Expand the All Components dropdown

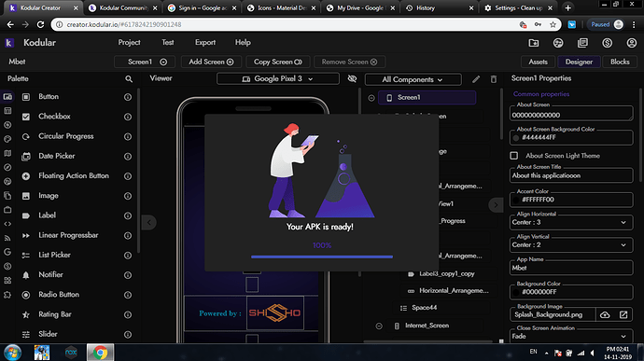(x=413, y=79)
